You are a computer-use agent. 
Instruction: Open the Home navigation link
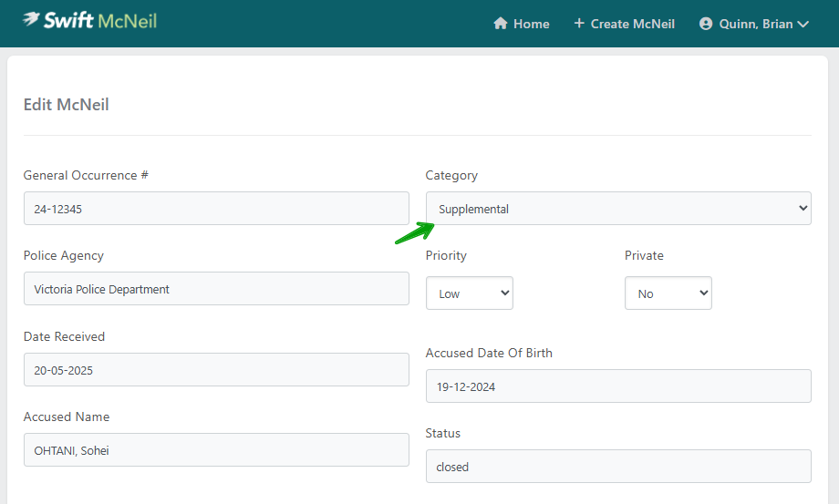pyautogui.click(x=521, y=24)
